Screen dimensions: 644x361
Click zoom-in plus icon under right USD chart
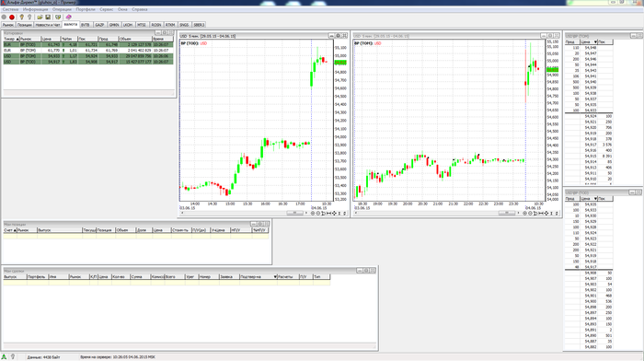coord(524,214)
